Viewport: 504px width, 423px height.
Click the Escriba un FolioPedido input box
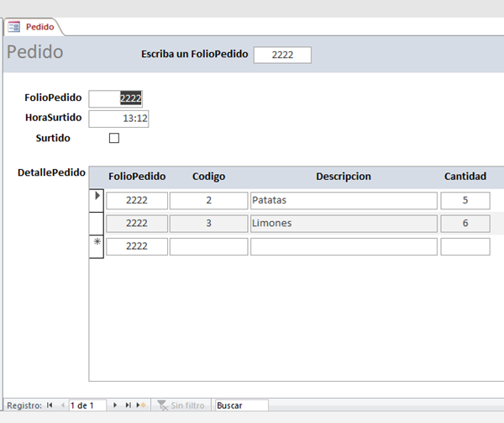coord(281,55)
